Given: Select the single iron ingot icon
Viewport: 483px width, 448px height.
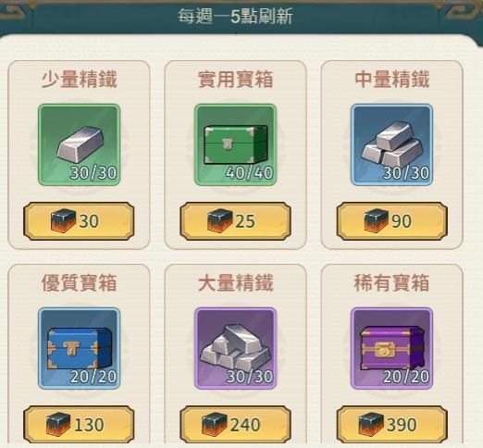Looking at the screenshot, I should point(79,144).
